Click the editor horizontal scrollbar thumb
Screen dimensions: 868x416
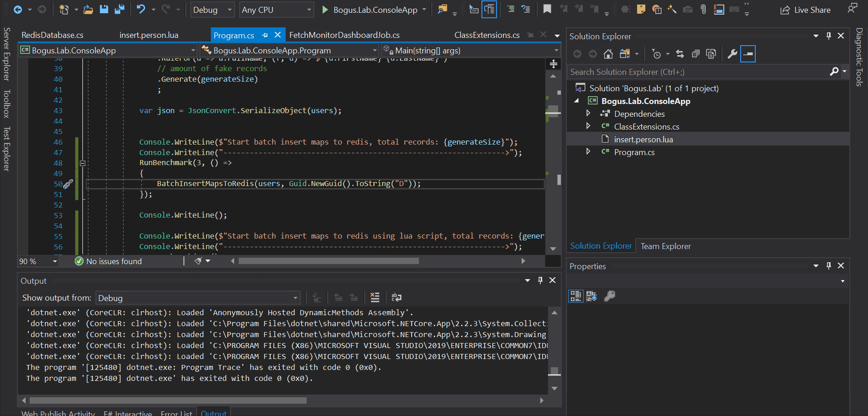click(329, 261)
